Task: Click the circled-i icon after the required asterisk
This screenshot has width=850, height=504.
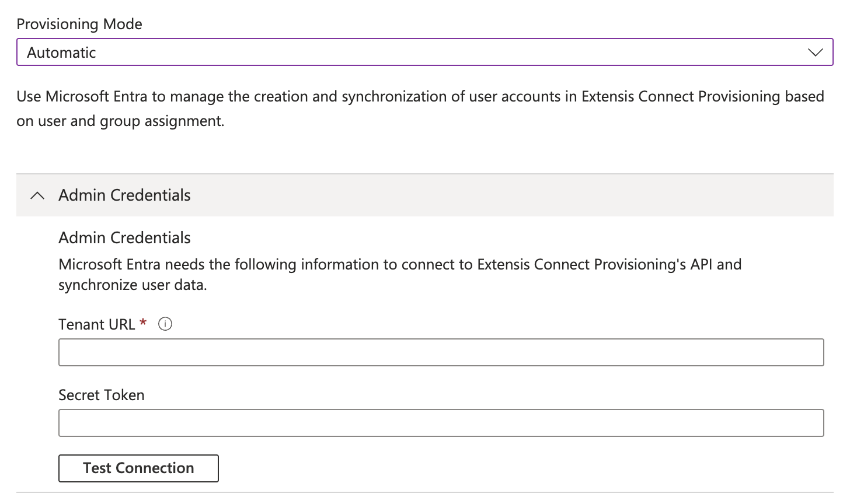Action: 165,324
